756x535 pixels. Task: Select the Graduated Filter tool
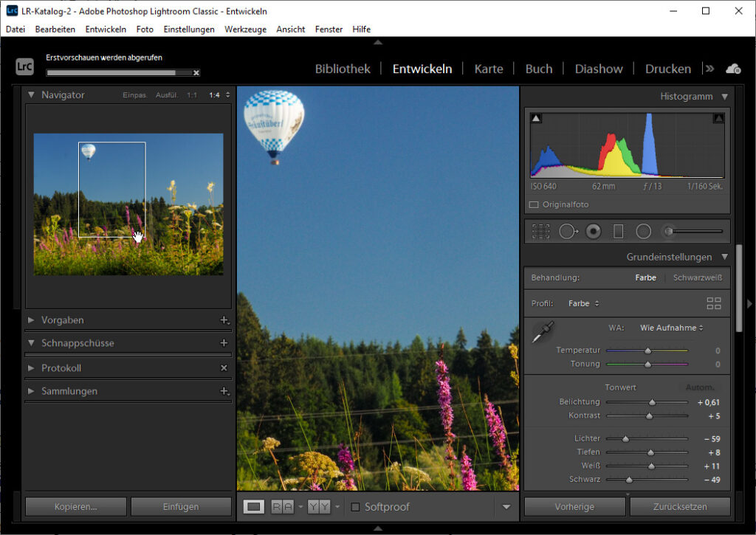pos(619,231)
